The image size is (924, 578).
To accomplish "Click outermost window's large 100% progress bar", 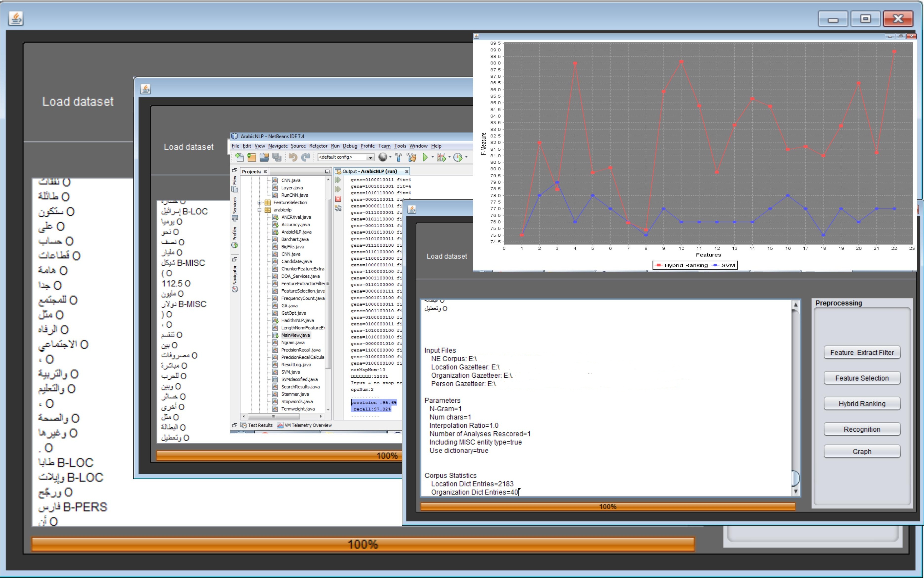I will coord(363,544).
